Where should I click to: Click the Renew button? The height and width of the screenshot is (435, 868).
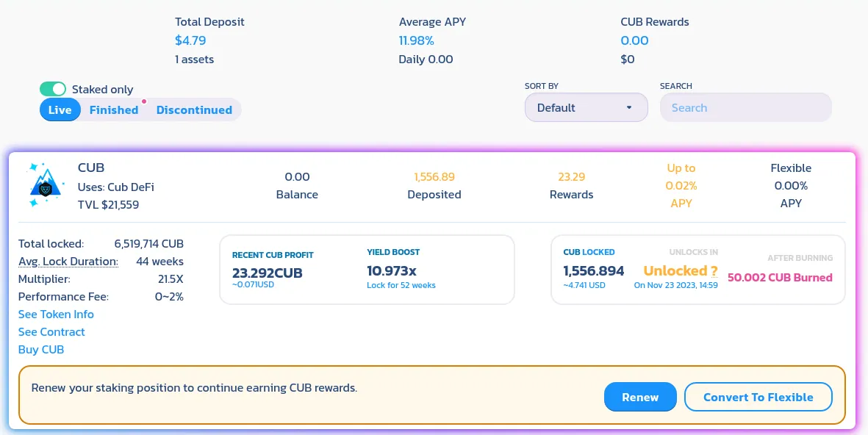pos(640,397)
